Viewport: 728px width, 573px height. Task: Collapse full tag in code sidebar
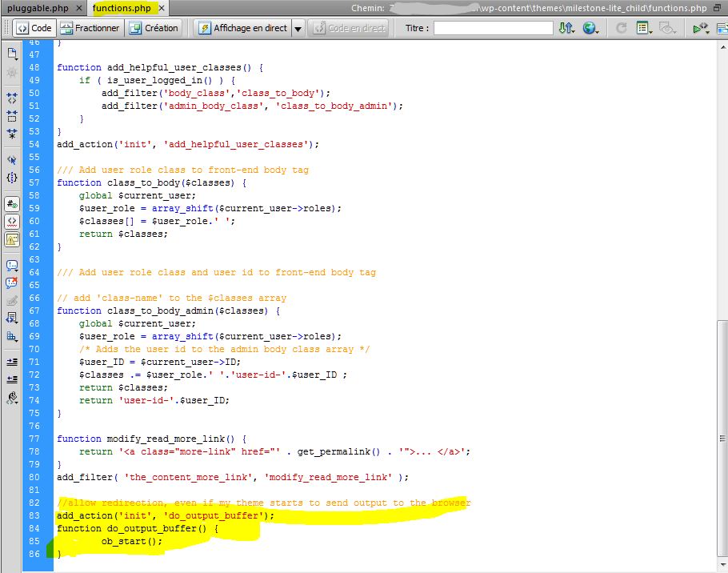point(12,98)
